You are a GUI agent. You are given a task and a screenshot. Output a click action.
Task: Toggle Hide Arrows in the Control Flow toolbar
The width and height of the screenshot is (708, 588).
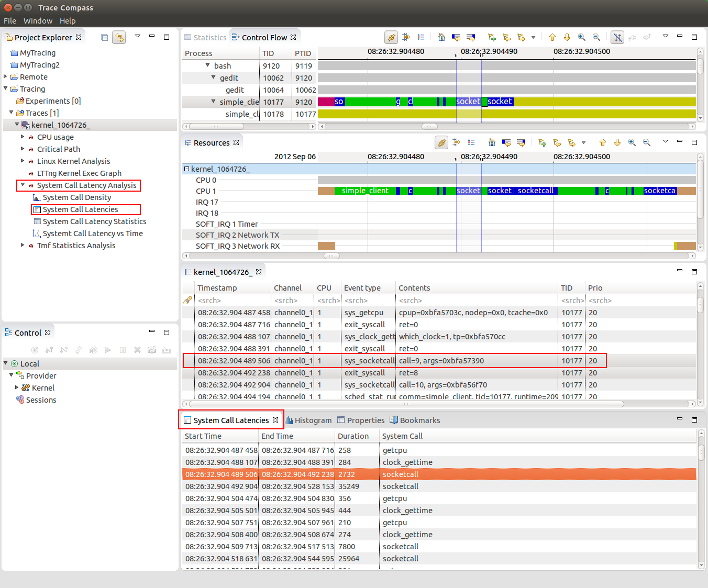(617, 37)
